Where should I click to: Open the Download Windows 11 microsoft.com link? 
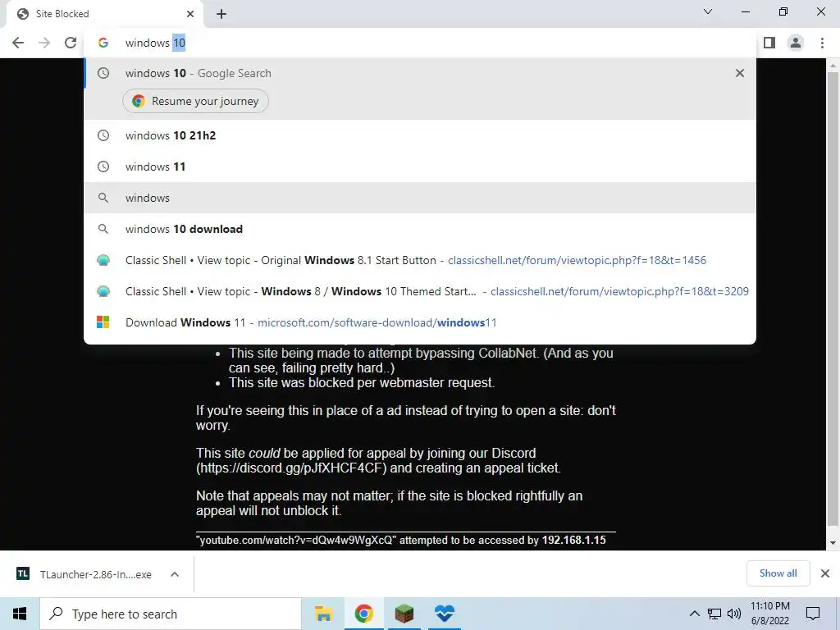[x=420, y=322]
